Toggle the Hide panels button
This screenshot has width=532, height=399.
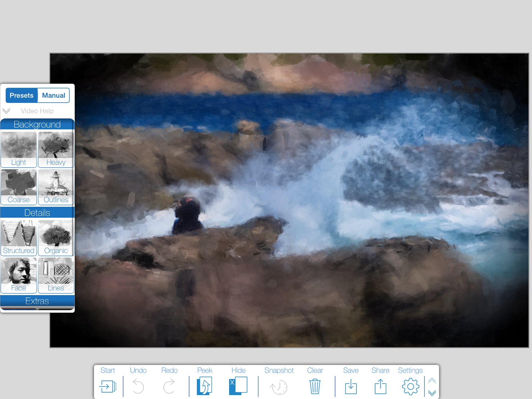238,386
